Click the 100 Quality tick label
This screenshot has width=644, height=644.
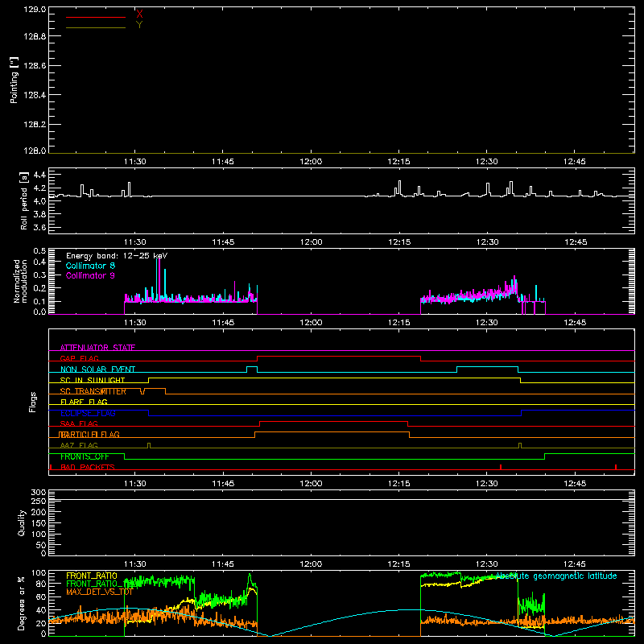click(x=39, y=534)
